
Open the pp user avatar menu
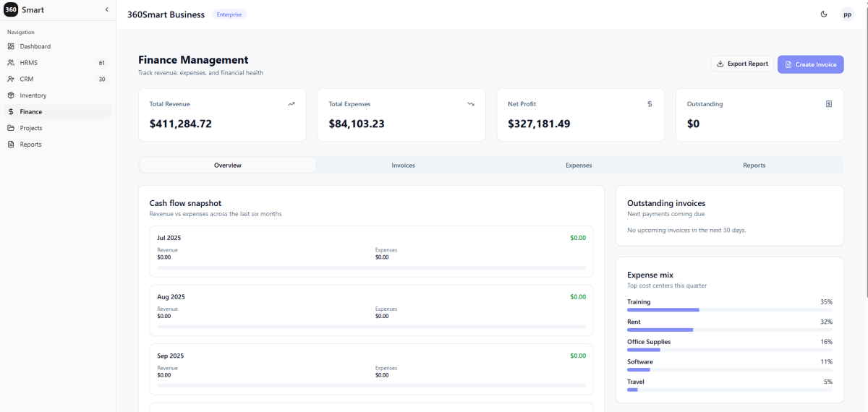pos(847,14)
